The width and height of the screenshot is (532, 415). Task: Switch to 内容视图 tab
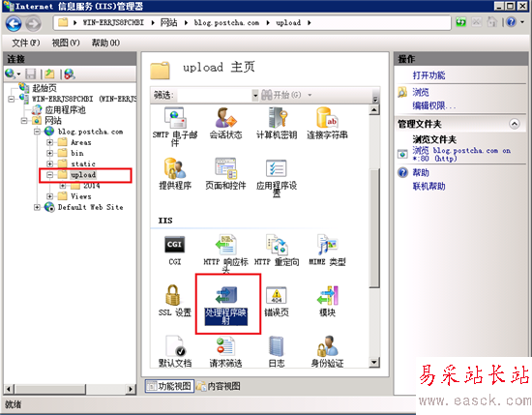(219, 386)
